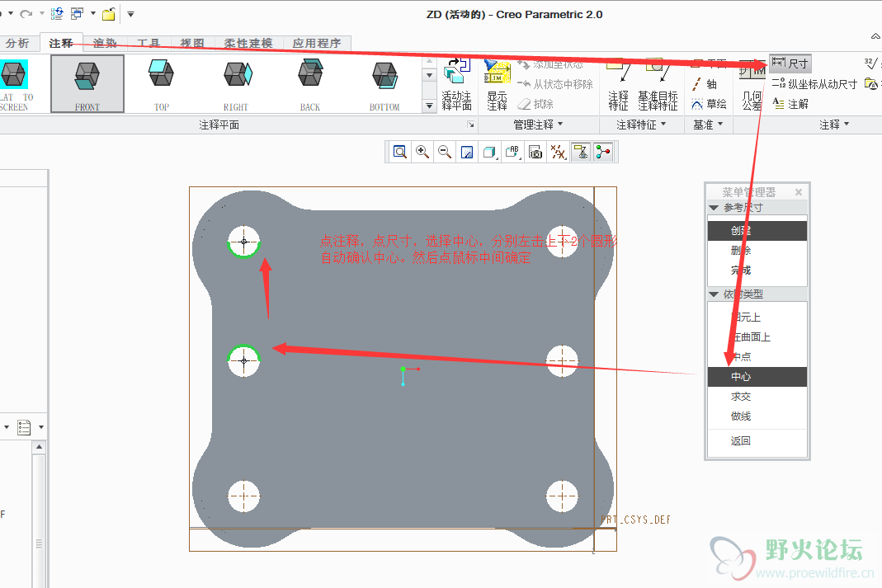The width and height of the screenshot is (882, 588).
Task: Open model tree settings dropdown
Action: click(x=41, y=427)
